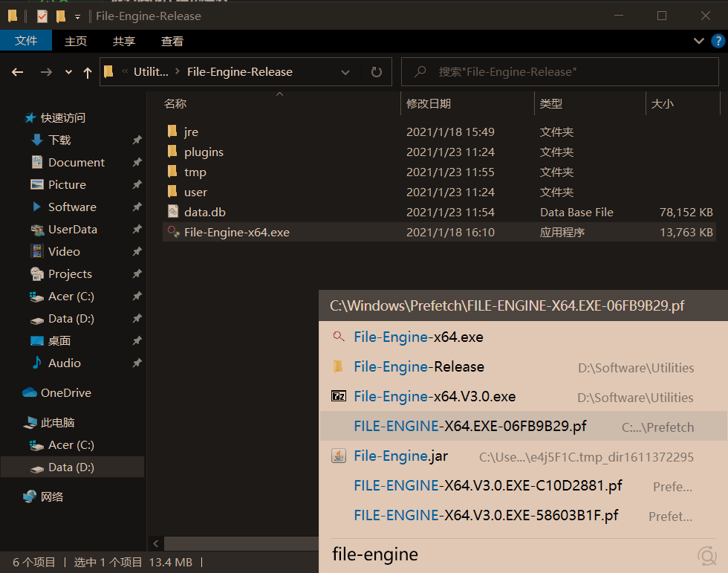Open 快速访问 in the navigation pane
This screenshot has height=573, width=728.
pos(62,118)
